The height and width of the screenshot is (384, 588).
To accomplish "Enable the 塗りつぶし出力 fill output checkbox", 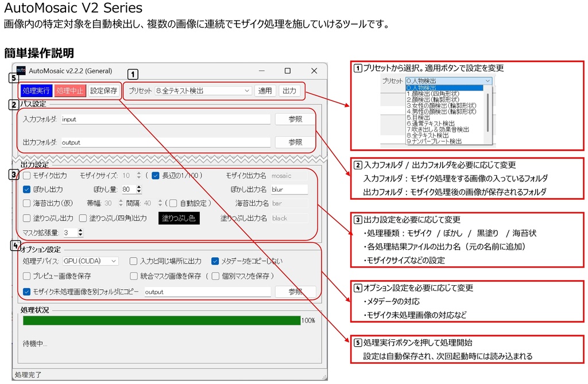I will click(28, 218).
